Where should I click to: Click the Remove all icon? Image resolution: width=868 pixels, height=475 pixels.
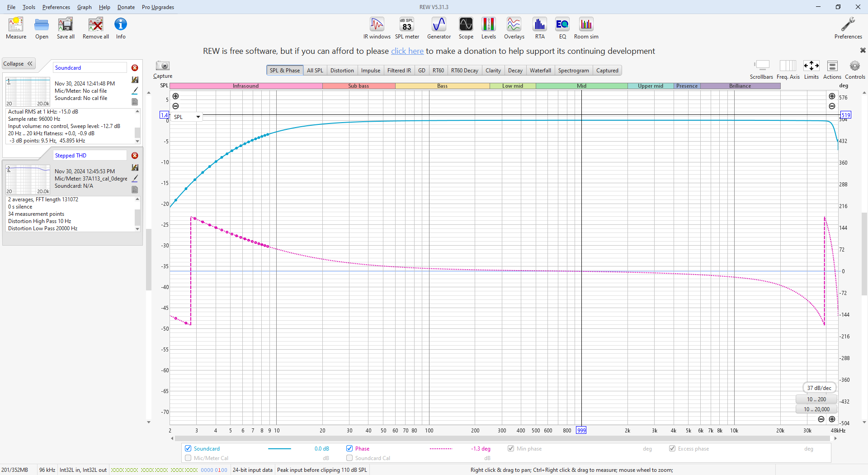[96, 28]
